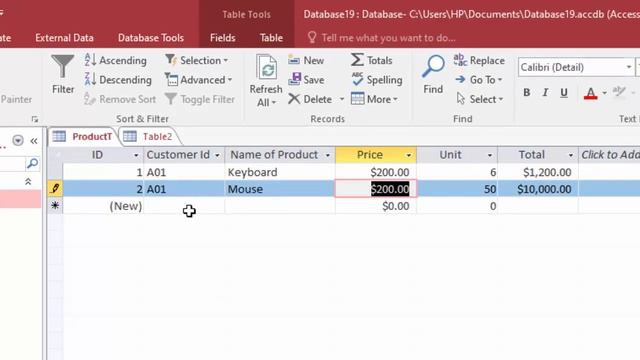Open the Delete dropdown arrow
Image resolution: width=640 pixels, height=360 pixels.
pos(342,99)
